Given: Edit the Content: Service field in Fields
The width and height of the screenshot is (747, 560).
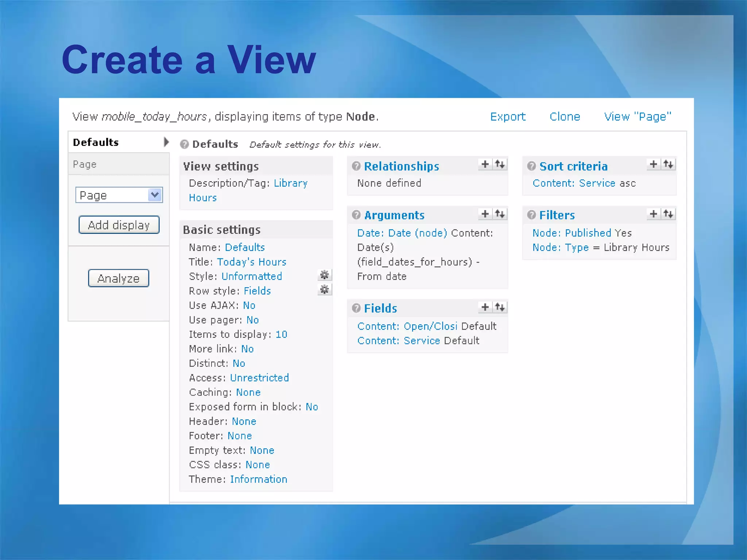Looking at the screenshot, I should tap(398, 341).
